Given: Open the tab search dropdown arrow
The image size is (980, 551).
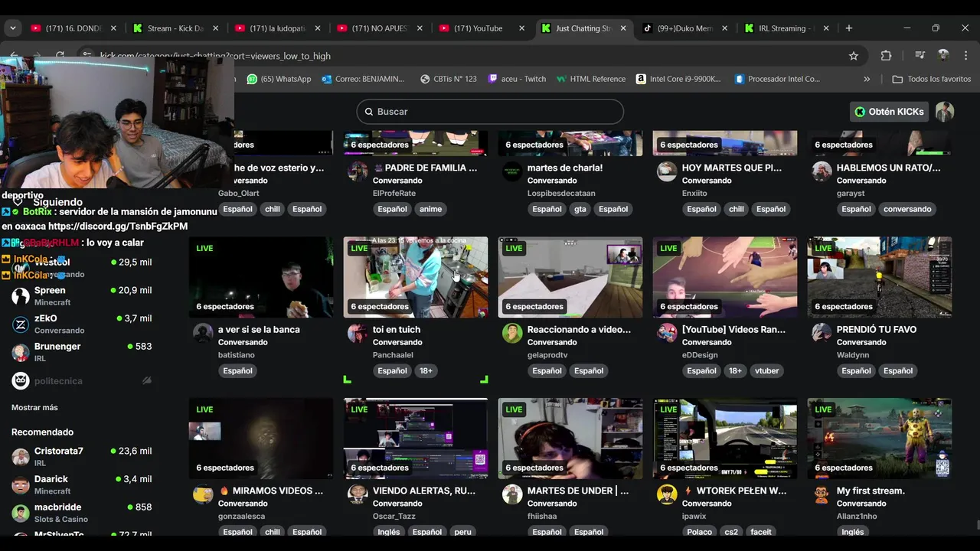Looking at the screenshot, I should pyautogui.click(x=12, y=28).
